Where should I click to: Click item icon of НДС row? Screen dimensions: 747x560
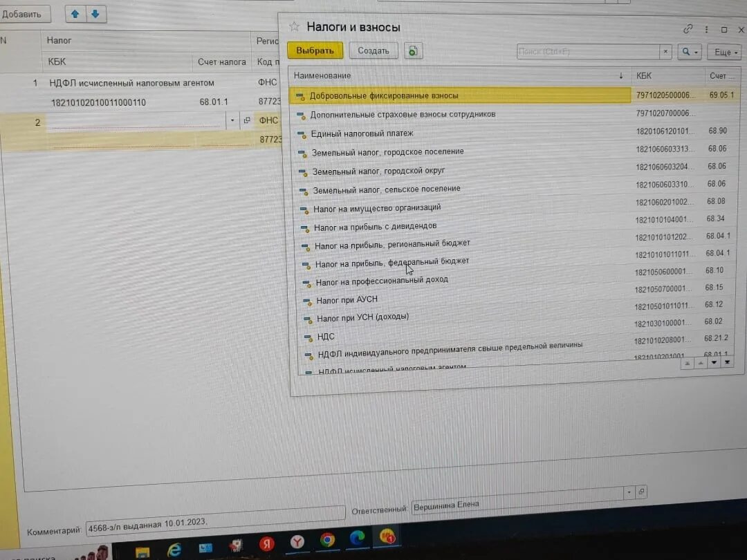pos(308,337)
